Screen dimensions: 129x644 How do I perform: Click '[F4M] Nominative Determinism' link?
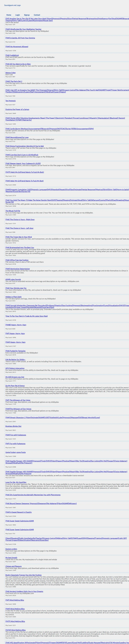[17, 269]
